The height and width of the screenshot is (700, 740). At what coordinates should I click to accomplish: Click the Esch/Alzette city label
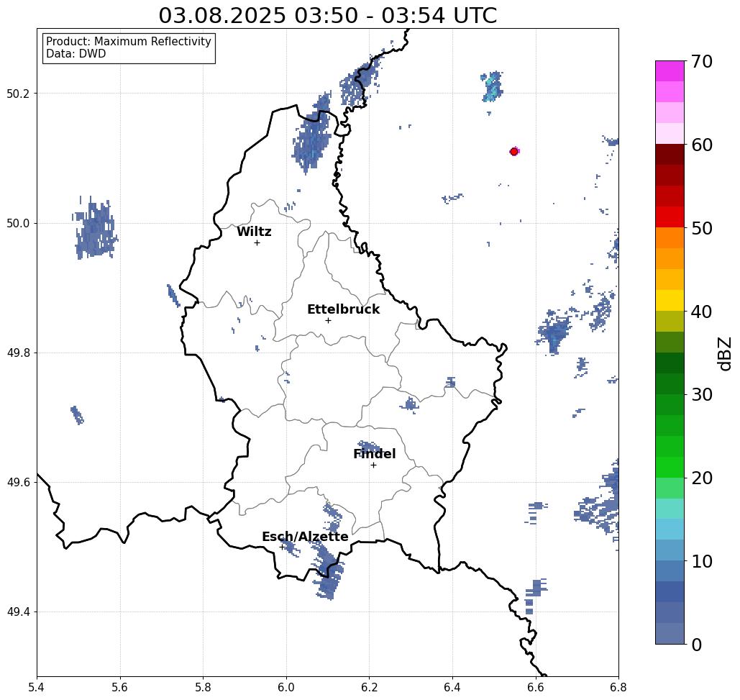click(x=305, y=537)
